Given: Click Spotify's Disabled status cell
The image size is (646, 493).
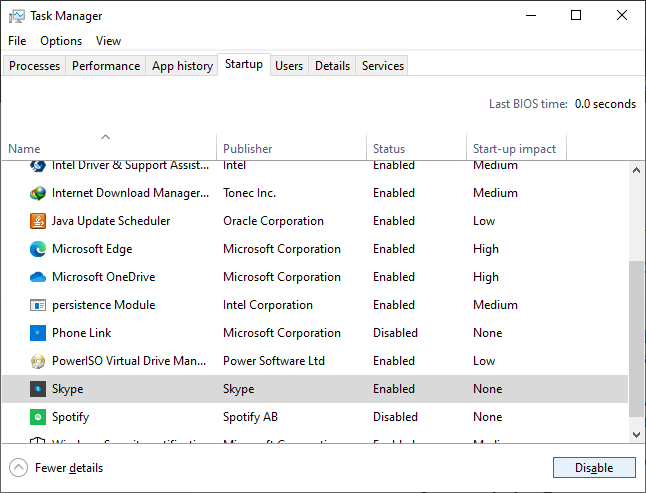Looking at the screenshot, I should tap(395, 417).
